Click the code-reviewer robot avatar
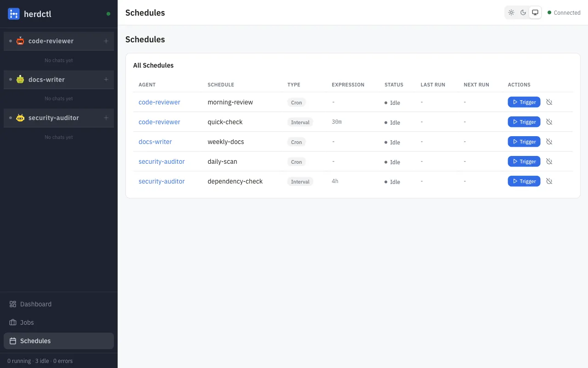The image size is (588, 368). tap(20, 40)
